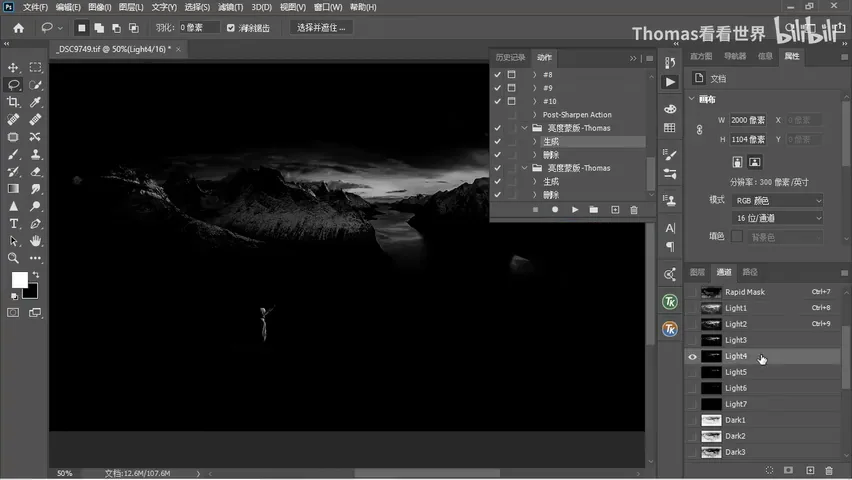Expand the Post-Sharpen Action
This screenshot has height=480, width=852.
tap(535, 115)
